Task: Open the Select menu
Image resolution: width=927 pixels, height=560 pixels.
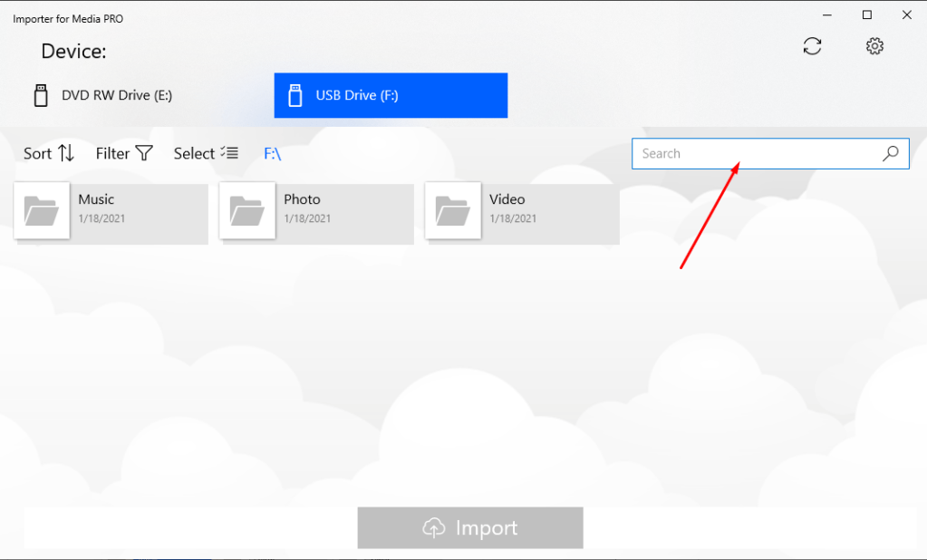Action: tap(194, 153)
